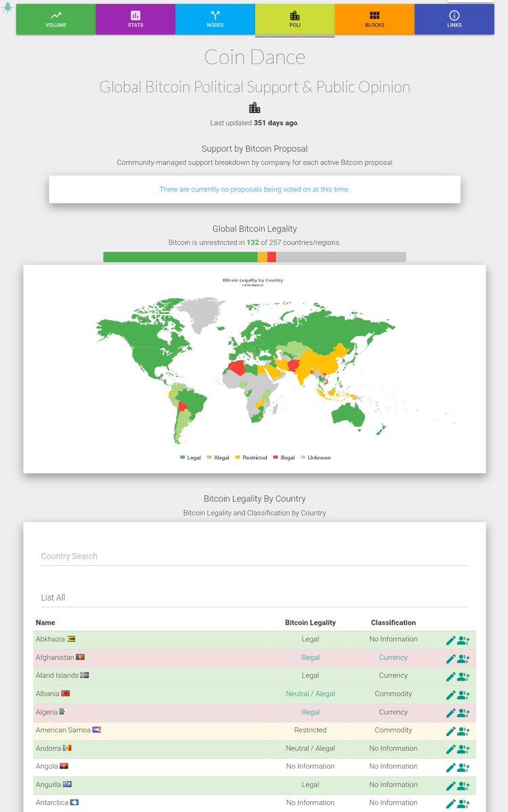Click the Andorra flag icon

(66, 748)
